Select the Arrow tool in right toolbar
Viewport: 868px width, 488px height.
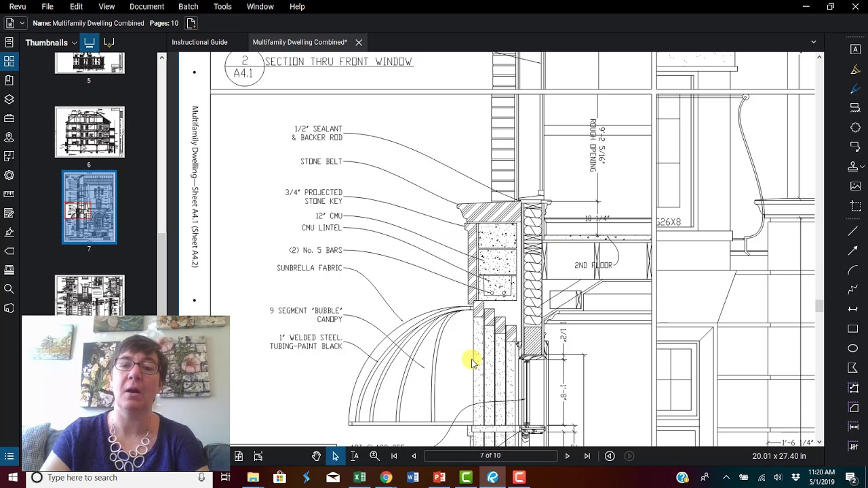[853, 251]
